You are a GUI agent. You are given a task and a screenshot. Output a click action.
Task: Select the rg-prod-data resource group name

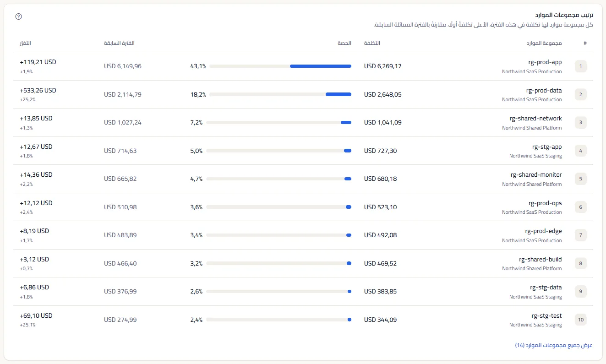tap(544, 90)
